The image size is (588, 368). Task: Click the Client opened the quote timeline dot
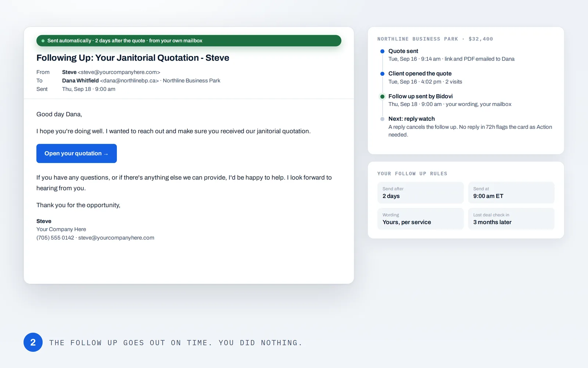coord(382,74)
